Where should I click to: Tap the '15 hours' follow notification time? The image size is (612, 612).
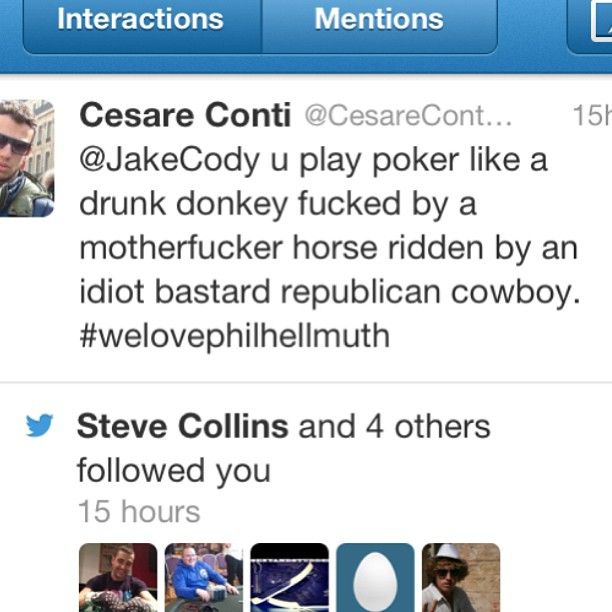coord(139,511)
